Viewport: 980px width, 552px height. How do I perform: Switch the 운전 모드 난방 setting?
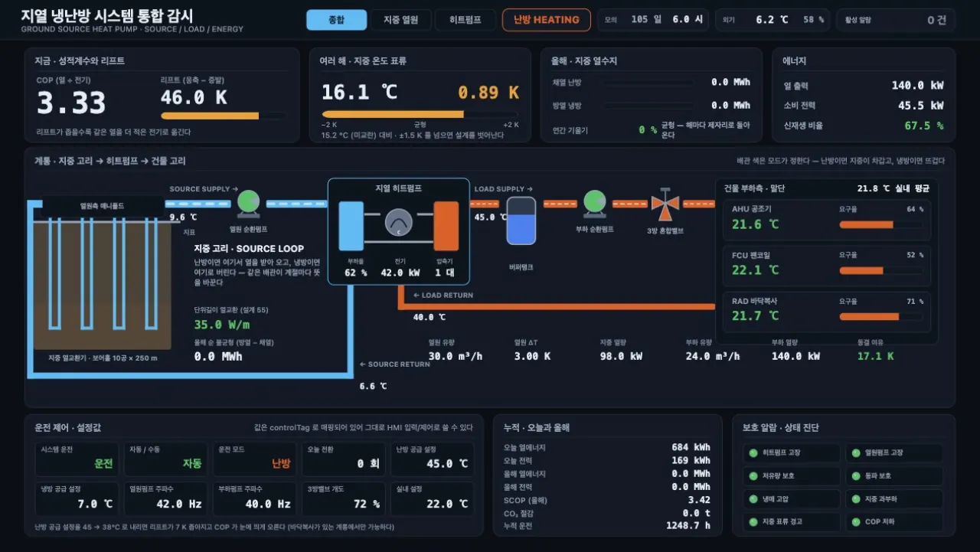click(255, 459)
